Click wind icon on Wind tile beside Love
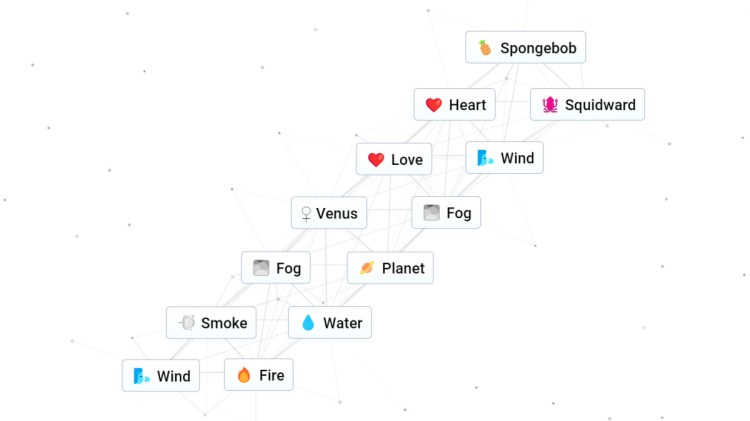750x421 pixels. [485, 158]
